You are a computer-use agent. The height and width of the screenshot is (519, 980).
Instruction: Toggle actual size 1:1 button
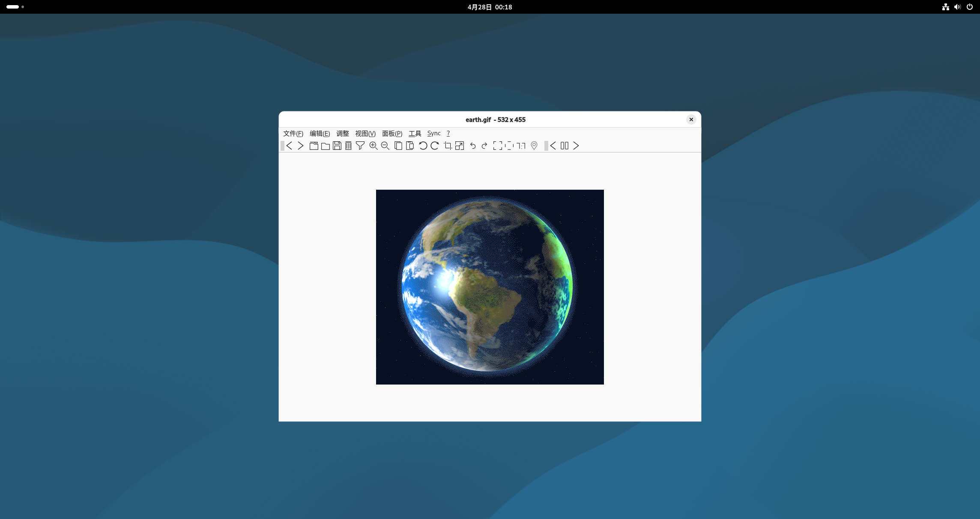point(521,146)
